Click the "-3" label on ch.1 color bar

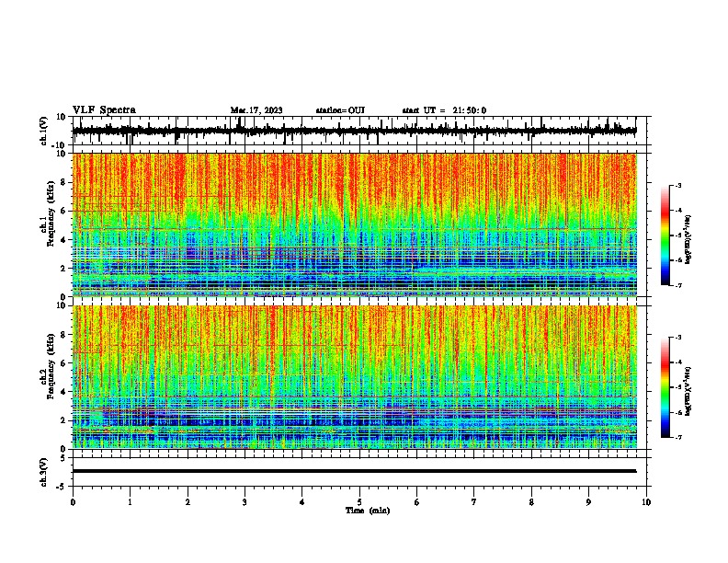coord(677,186)
